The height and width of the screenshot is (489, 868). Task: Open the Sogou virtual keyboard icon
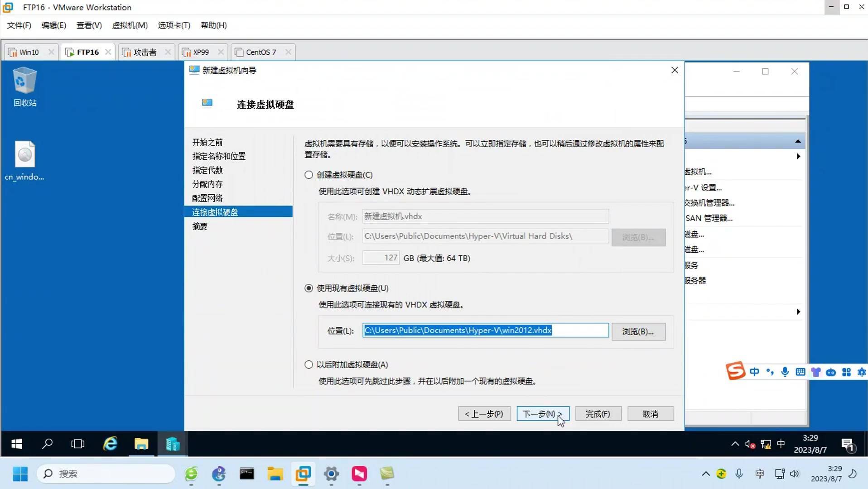[x=800, y=371]
